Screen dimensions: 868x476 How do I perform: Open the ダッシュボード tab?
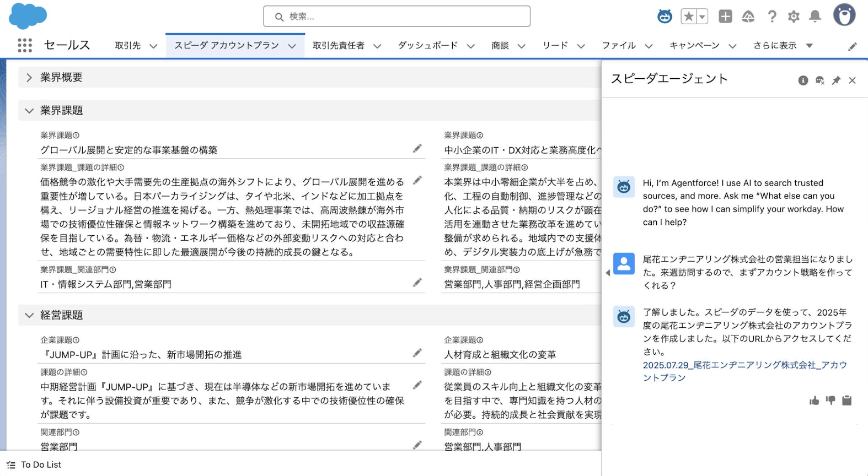(x=428, y=46)
